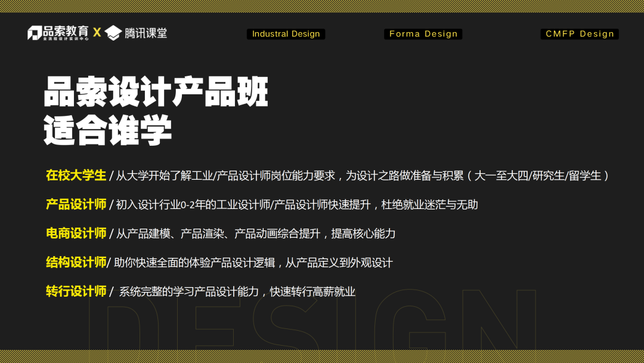This screenshot has height=363, width=644.
Task: Click the description starting 系统完整的学习
Action: (x=237, y=292)
